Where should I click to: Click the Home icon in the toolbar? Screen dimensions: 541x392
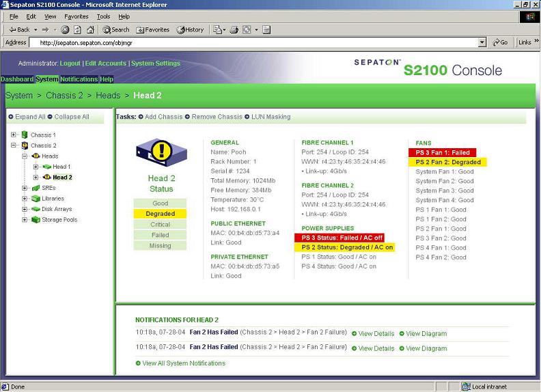90,29
